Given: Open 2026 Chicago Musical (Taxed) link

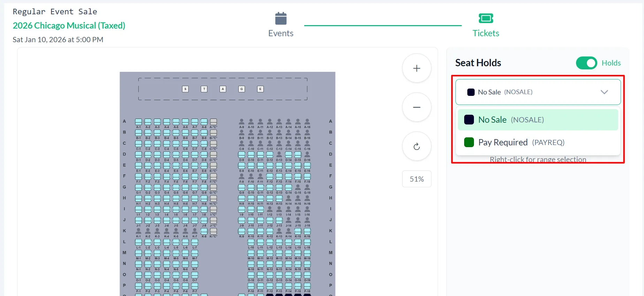Looking at the screenshot, I should [x=69, y=25].
